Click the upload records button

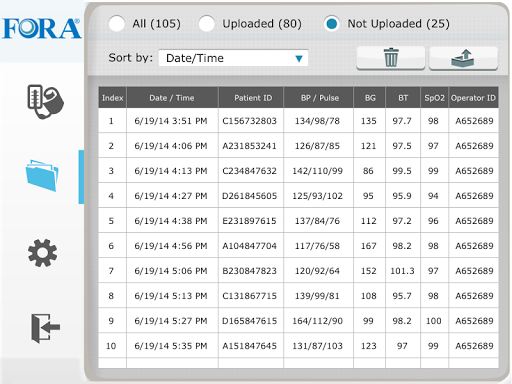point(463,58)
